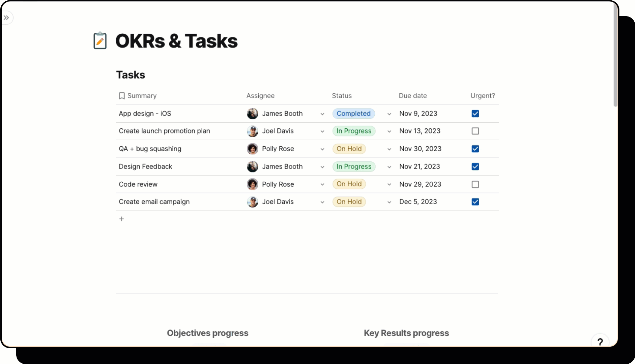The width and height of the screenshot is (635, 364).
Task: Click the OKRs & Tasks page title
Action: (176, 41)
